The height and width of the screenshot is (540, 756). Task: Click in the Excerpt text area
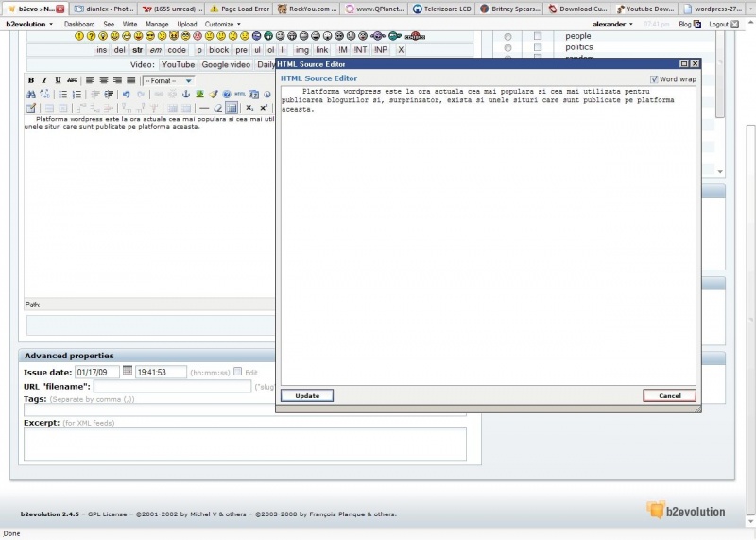click(x=245, y=444)
